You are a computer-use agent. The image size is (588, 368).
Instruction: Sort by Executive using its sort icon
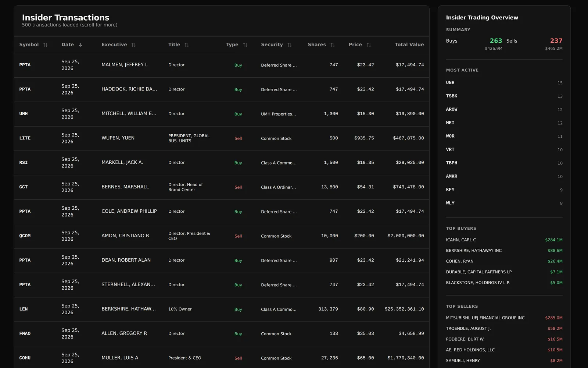click(x=133, y=45)
